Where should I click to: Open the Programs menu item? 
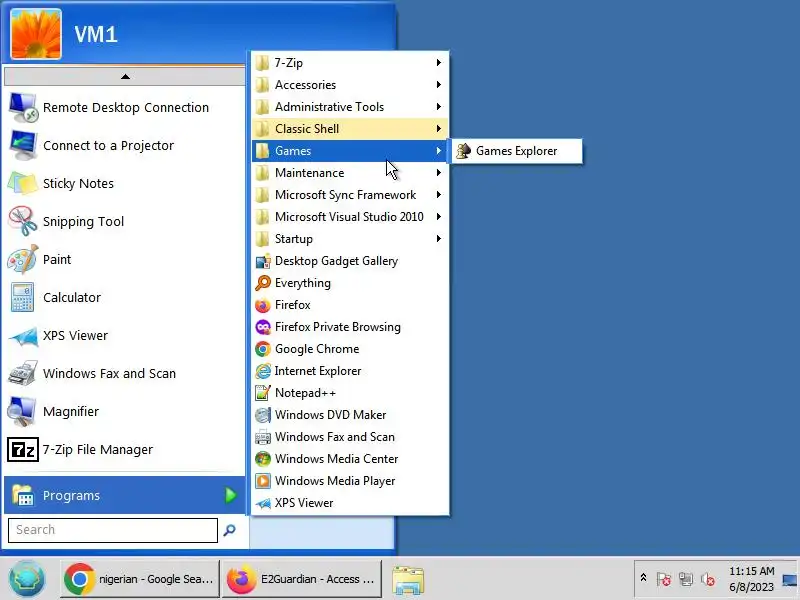point(125,495)
